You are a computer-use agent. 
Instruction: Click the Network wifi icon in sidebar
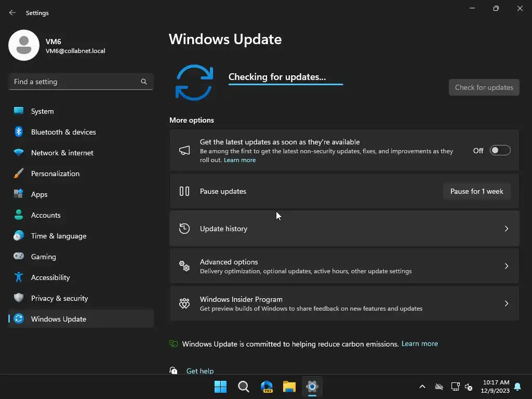pyautogui.click(x=19, y=152)
